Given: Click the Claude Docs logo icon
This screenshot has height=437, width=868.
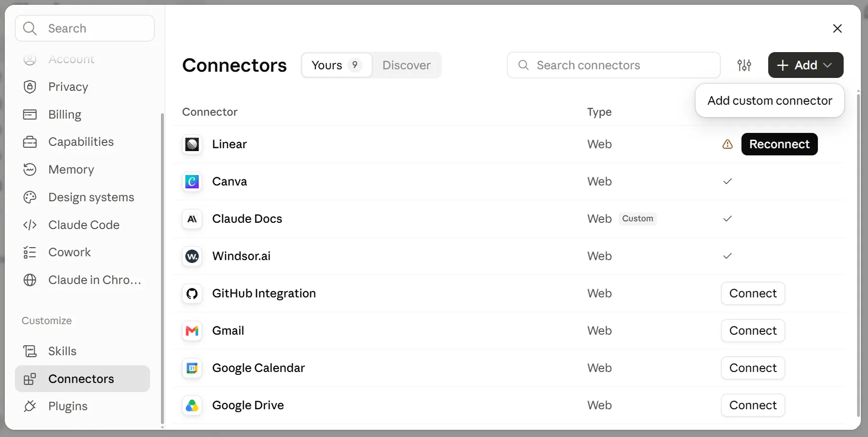Looking at the screenshot, I should tap(192, 219).
